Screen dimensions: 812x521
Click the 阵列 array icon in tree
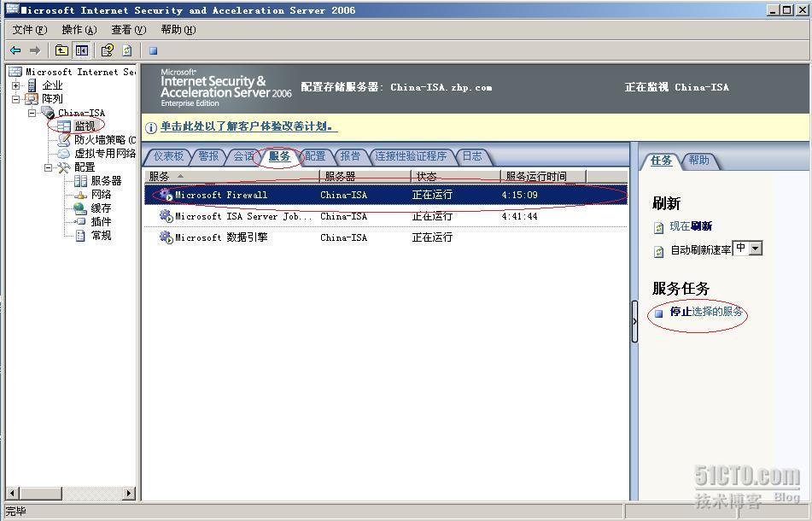[x=32, y=99]
